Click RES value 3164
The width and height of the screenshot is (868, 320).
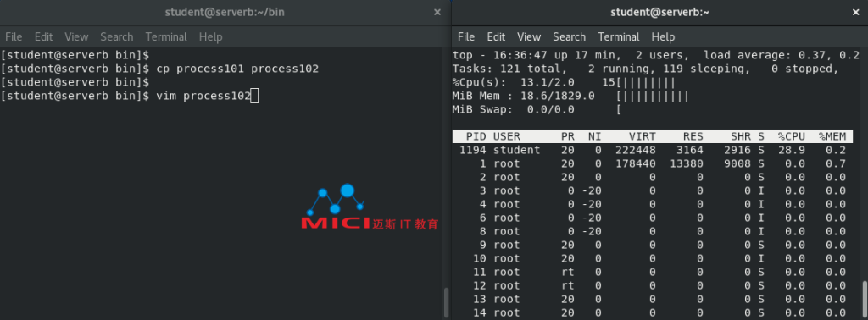pyautogui.click(x=690, y=150)
